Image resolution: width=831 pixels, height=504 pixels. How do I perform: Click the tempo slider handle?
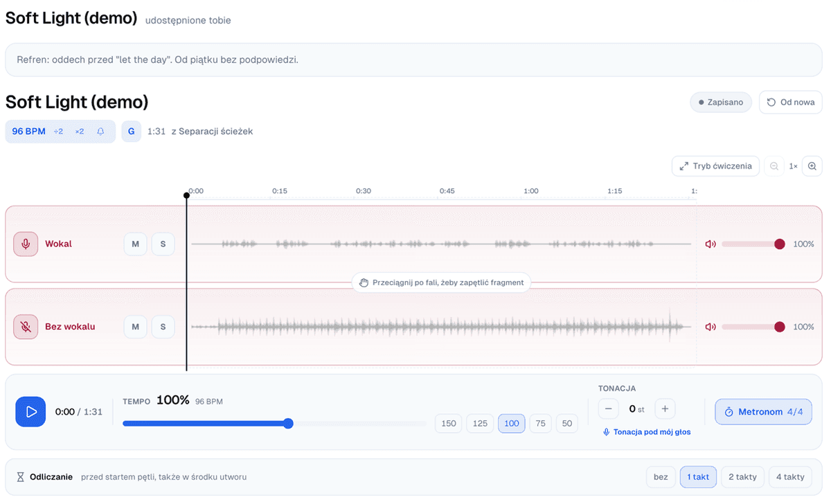coord(288,424)
